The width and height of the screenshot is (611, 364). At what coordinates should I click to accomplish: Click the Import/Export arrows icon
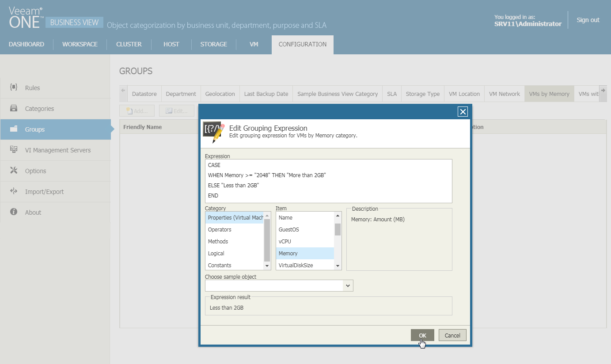tap(14, 191)
